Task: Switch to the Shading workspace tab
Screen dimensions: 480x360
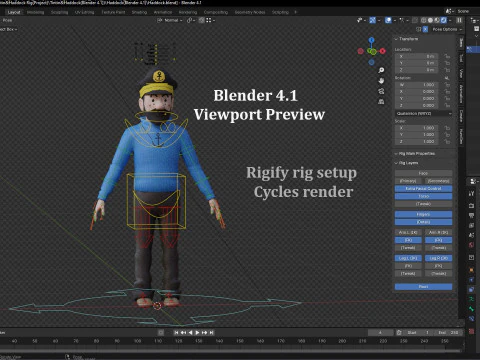Action: coord(139,12)
